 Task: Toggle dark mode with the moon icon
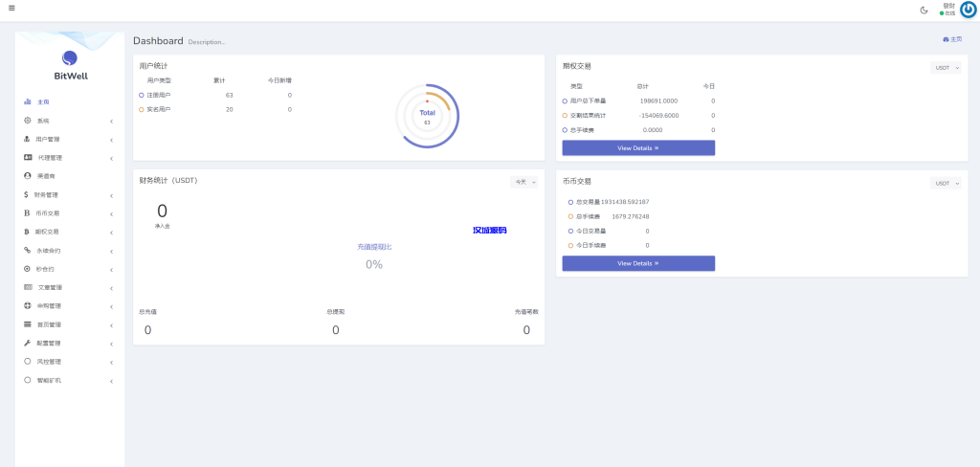click(924, 10)
